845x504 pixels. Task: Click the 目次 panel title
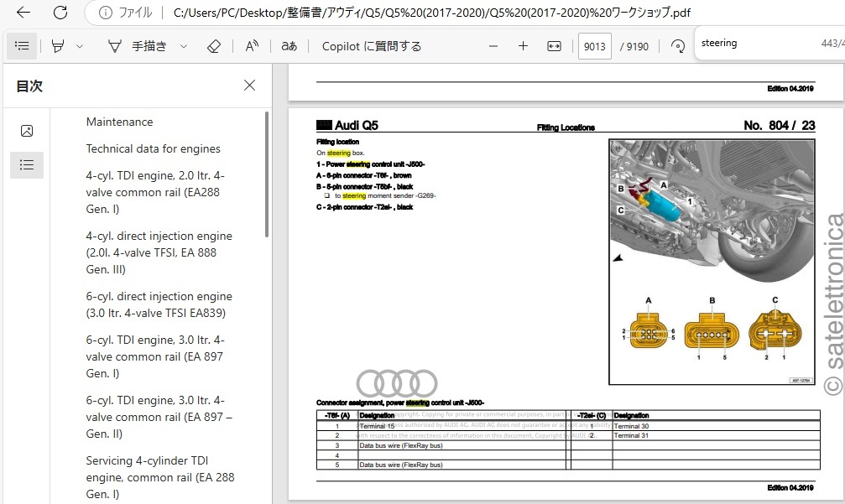[x=29, y=86]
